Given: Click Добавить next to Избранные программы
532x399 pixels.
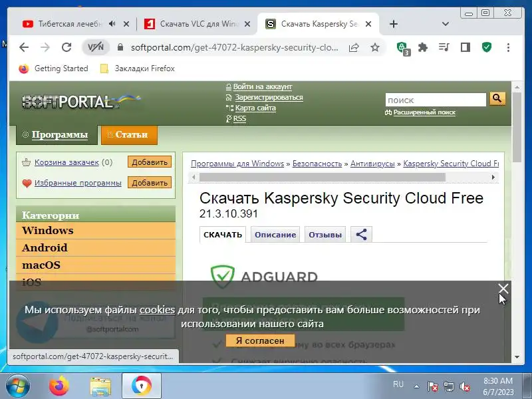Looking at the screenshot, I should pyautogui.click(x=150, y=182).
